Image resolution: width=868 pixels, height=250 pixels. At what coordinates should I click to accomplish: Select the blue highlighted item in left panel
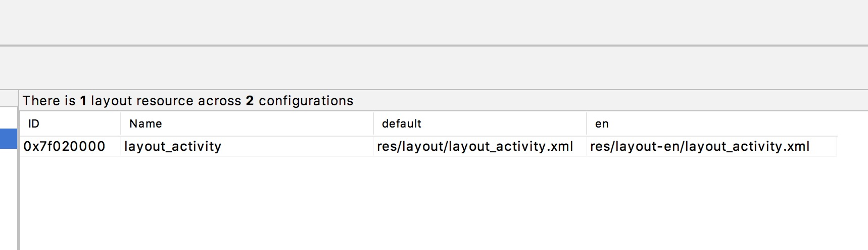[x=8, y=139]
